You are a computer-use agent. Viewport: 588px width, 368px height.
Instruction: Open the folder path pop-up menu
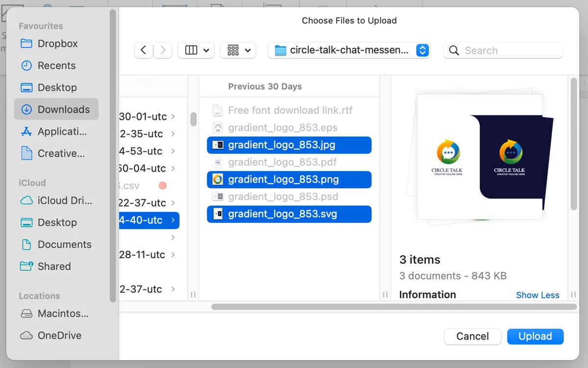click(349, 50)
